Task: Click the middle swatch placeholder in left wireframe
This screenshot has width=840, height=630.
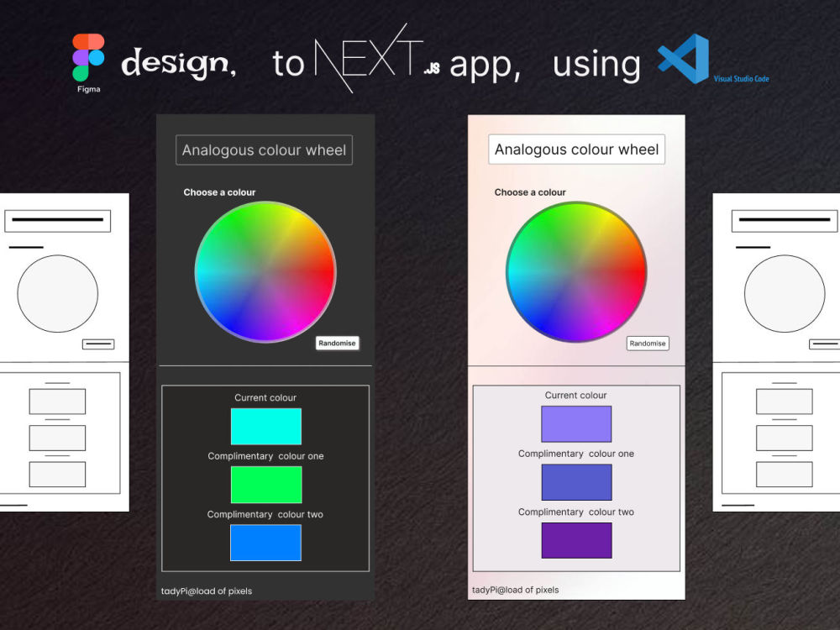Action: (x=57, y=438)
